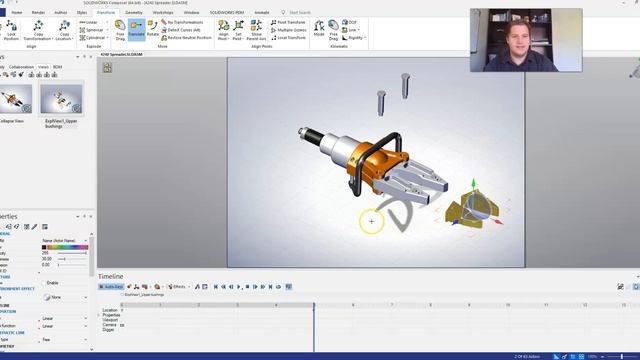The width and height of the screenshot is (640, 360).
Task: Click the Start Search field
Action: 300,13
